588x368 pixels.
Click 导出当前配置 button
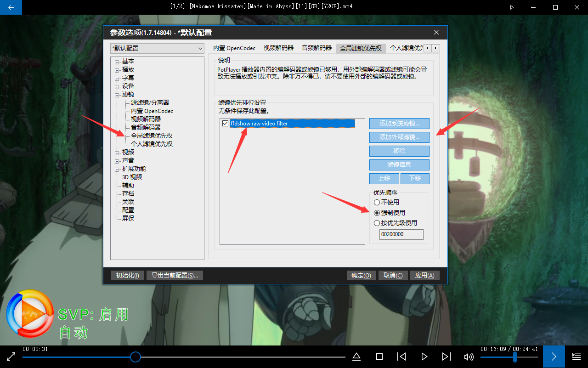point(175,275)
